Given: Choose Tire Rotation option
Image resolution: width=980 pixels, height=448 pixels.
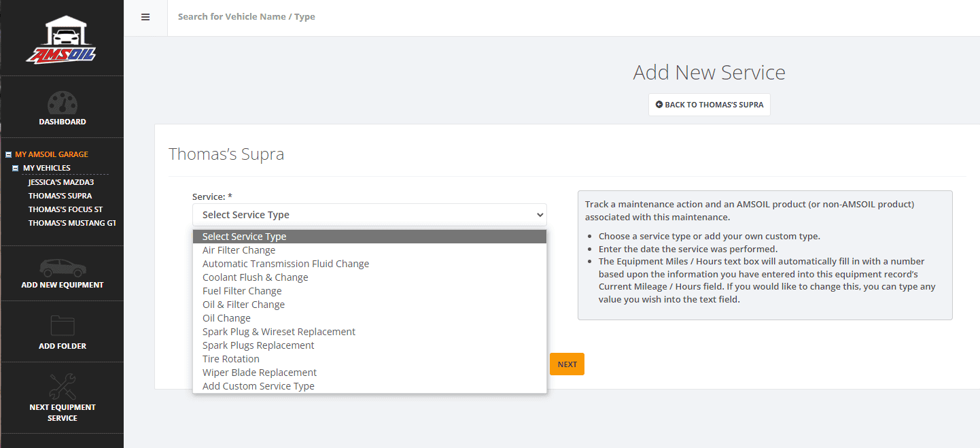Looking at the screenshot, I should click(370, 359).
